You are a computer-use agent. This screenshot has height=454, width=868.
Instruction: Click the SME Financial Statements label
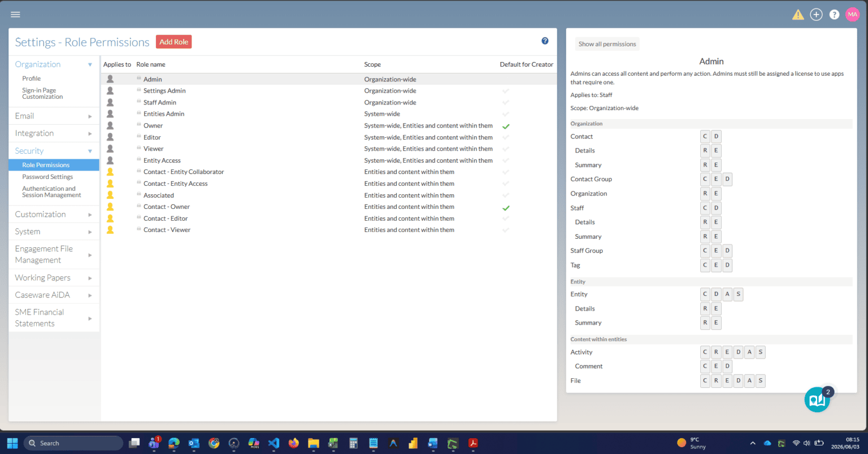coord(40,318)
